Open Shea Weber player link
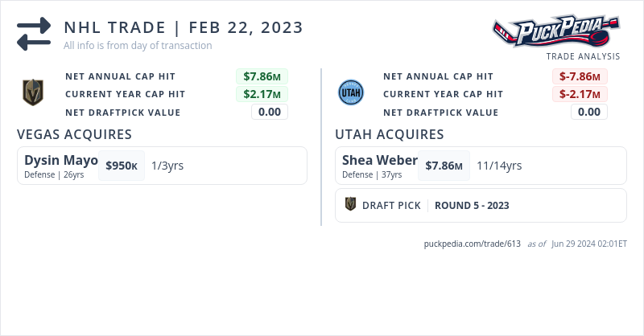 (x=379, y=160)
